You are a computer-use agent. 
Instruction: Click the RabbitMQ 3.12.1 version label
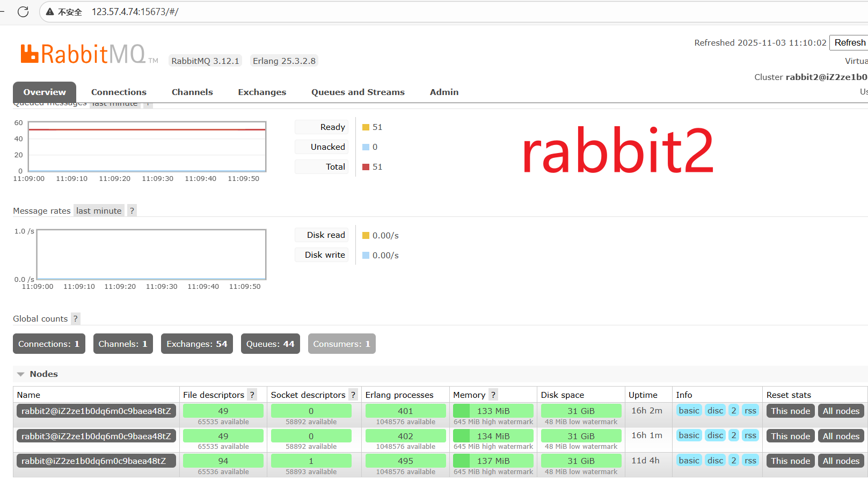pyautogui.click(x=205, y=61)
